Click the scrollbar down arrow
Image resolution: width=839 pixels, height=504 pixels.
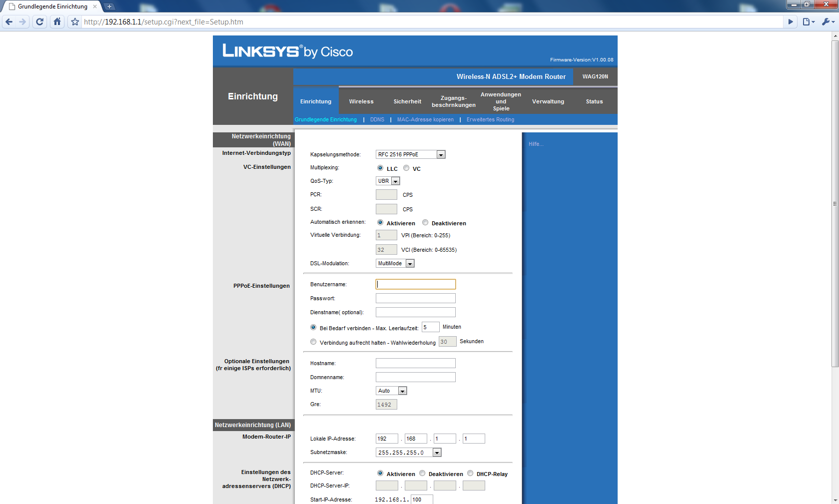[835, 500]
